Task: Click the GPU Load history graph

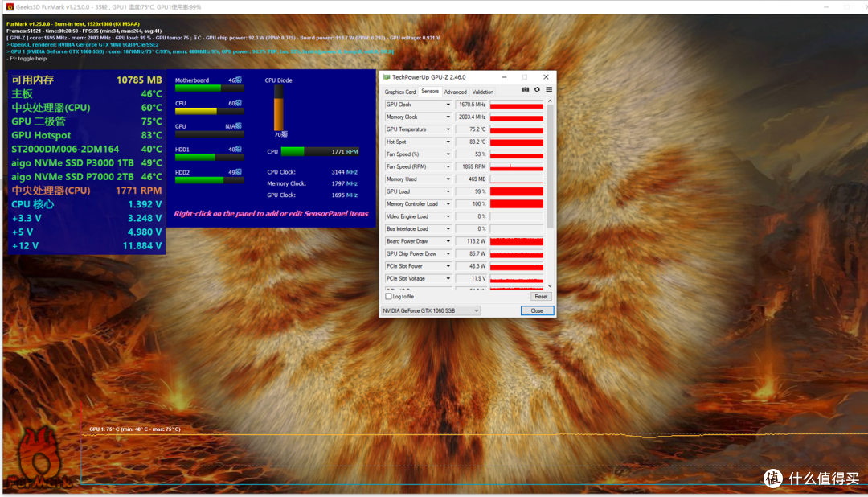Action: tap(517, 191)
